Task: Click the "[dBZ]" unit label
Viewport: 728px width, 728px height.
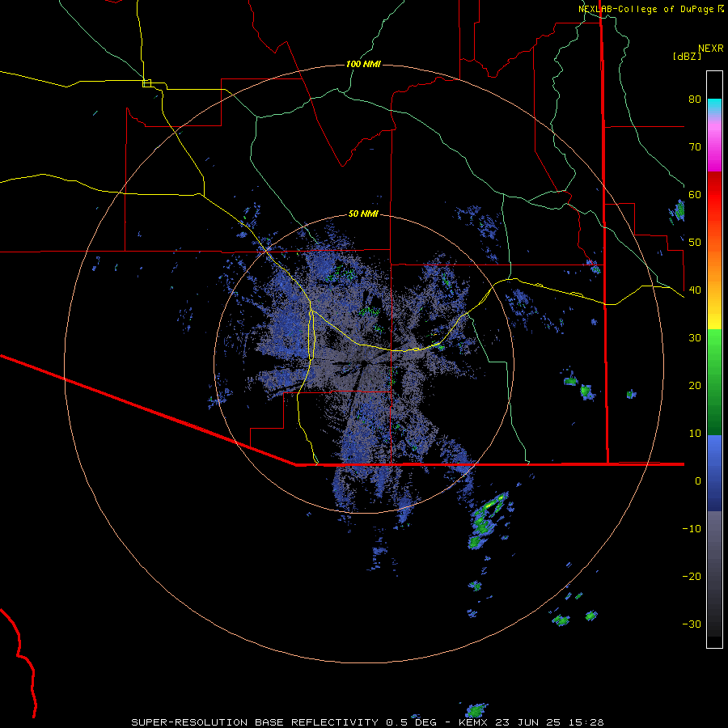Action: [687, 56]
